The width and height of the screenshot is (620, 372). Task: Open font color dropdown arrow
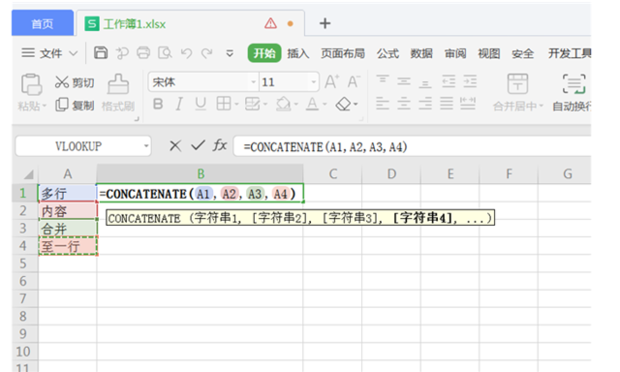[x=325, y=104]
